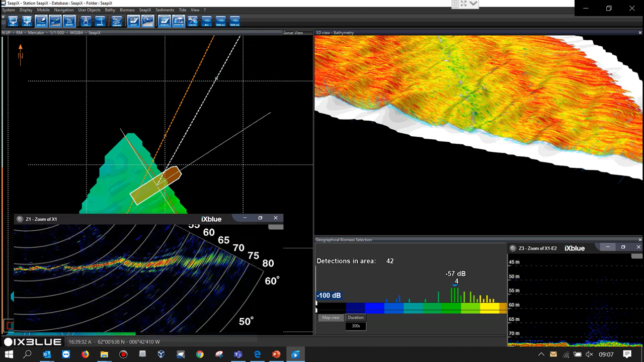
Task: Open the ? help menu
Action: [x=205, y=10]
